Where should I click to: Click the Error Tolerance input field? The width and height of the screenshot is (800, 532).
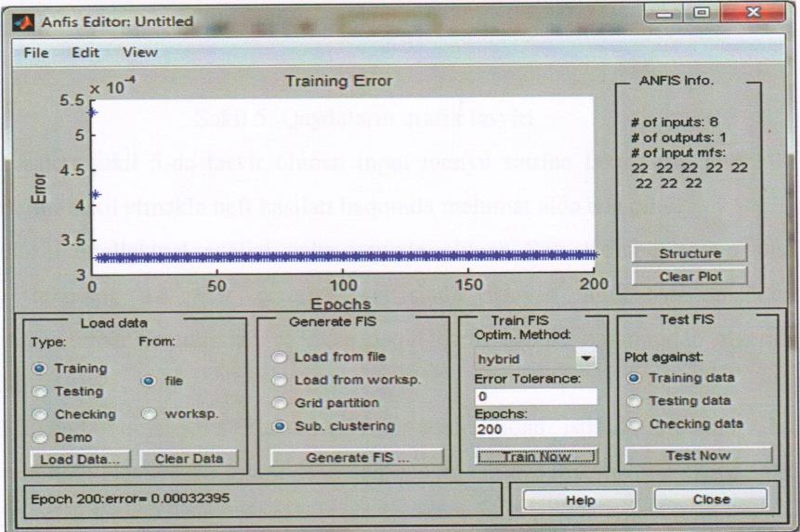point(536,396)
